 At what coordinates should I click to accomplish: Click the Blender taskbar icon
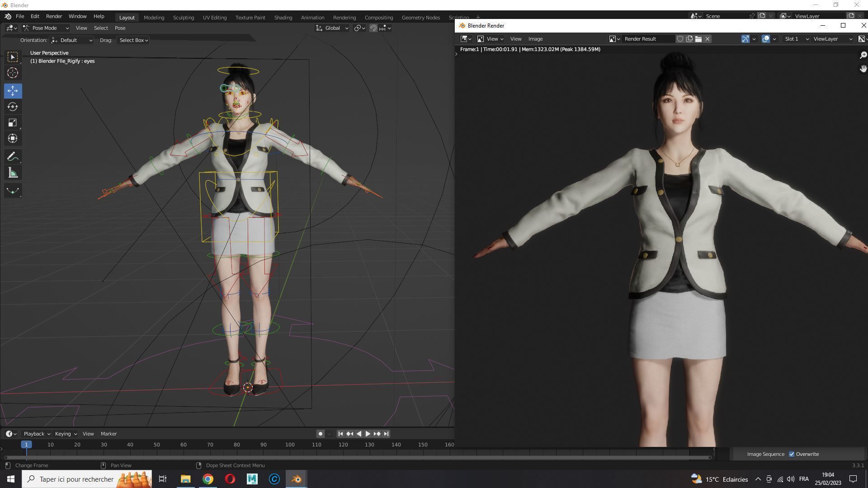[297, 479]
